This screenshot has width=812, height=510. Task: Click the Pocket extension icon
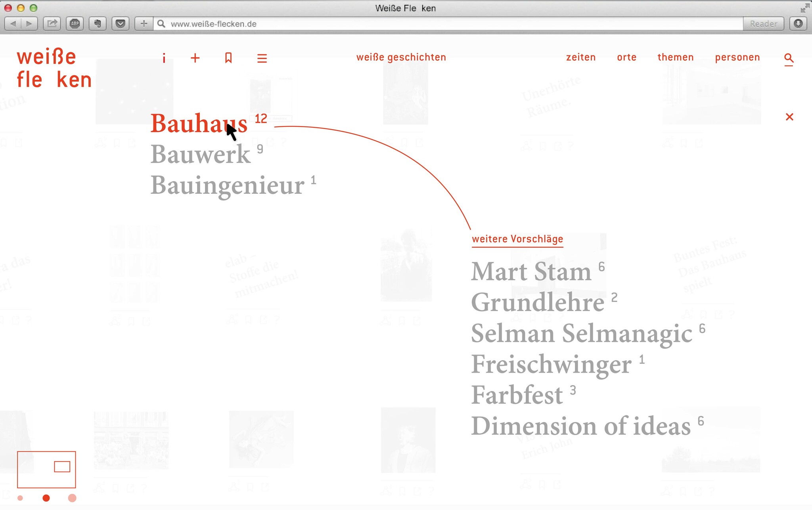(121, 24)
